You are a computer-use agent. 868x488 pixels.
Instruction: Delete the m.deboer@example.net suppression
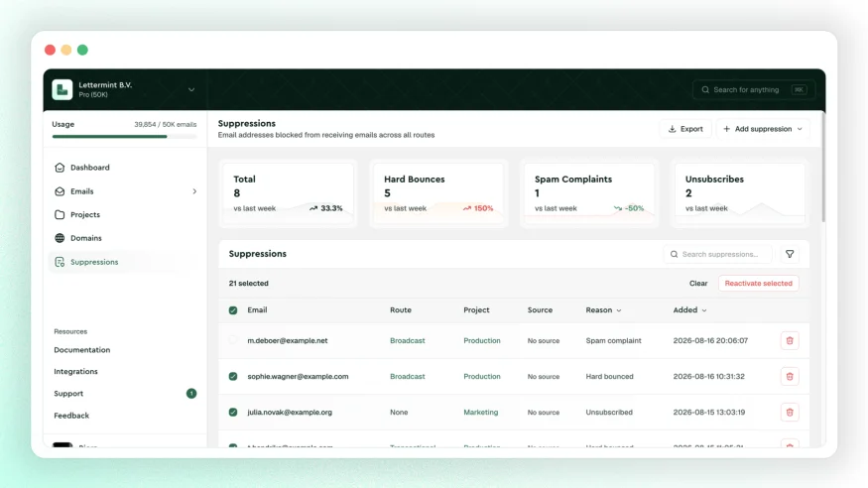pyautogui.click(x=790, y=341)
